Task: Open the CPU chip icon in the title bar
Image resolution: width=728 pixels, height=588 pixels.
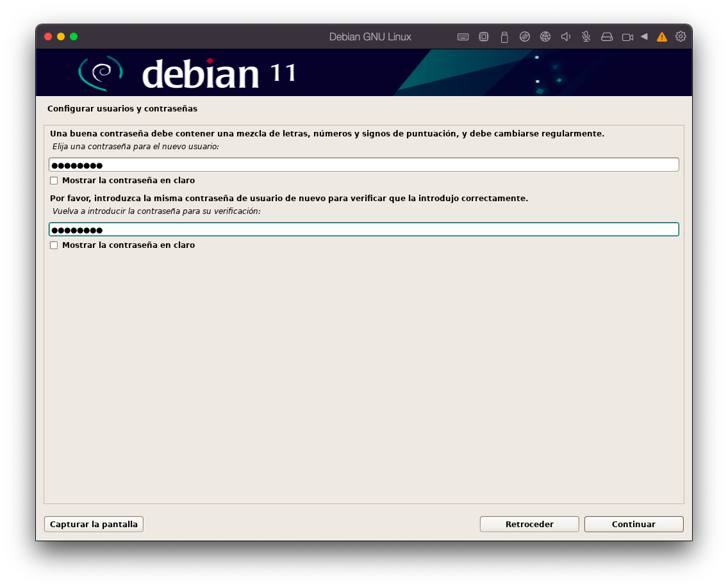Action: [483, 37]
